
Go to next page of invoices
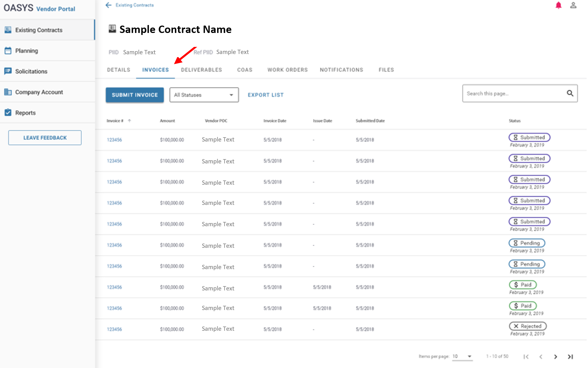[555, 357]
